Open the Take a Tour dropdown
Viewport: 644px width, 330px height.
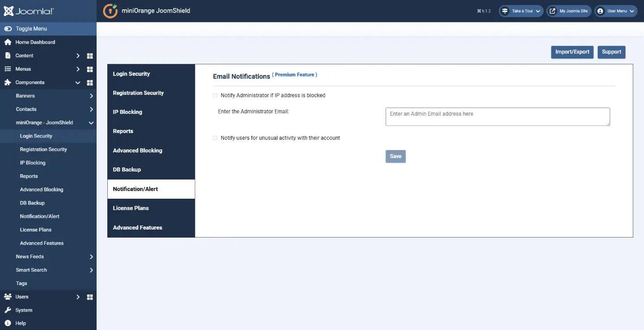tap(521, 11)
